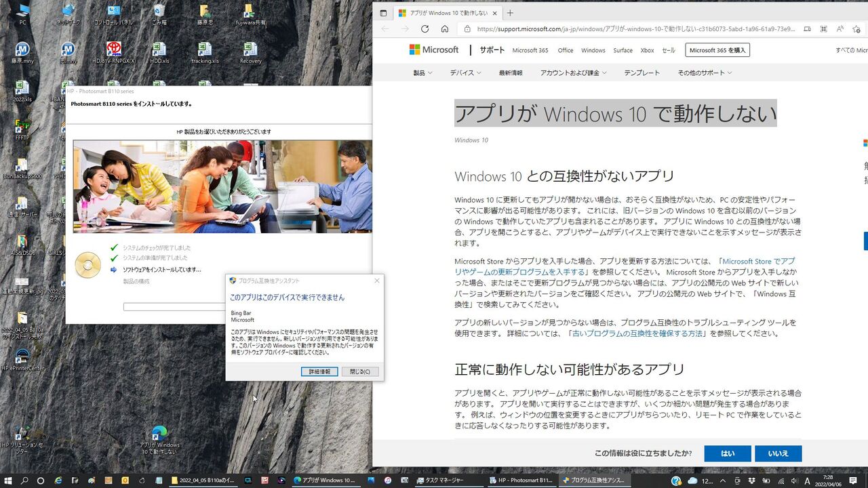
Task: Click the taskbar clock showing 7:28
Action: tap(828, 481)
